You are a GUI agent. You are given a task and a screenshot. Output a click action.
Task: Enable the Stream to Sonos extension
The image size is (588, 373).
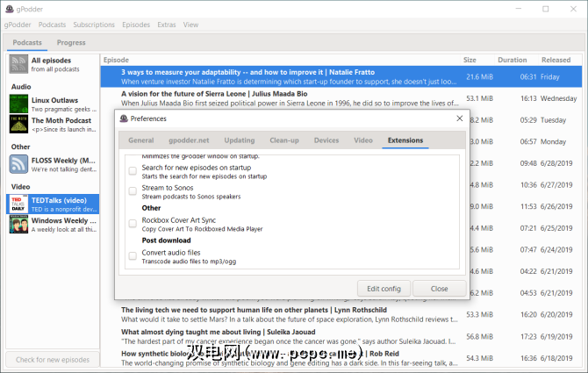pyautogui.click(x=133, y=191)
